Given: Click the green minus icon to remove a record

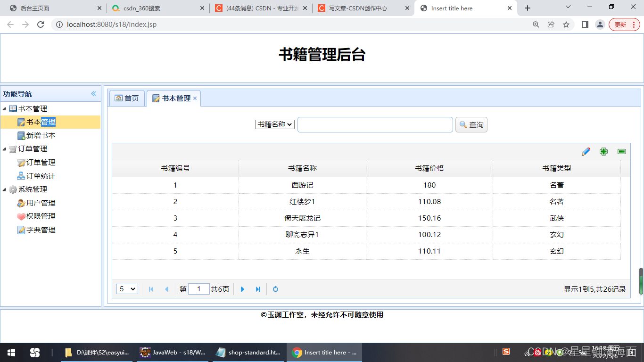Looking at the screenshot, I should coord(621,151).
